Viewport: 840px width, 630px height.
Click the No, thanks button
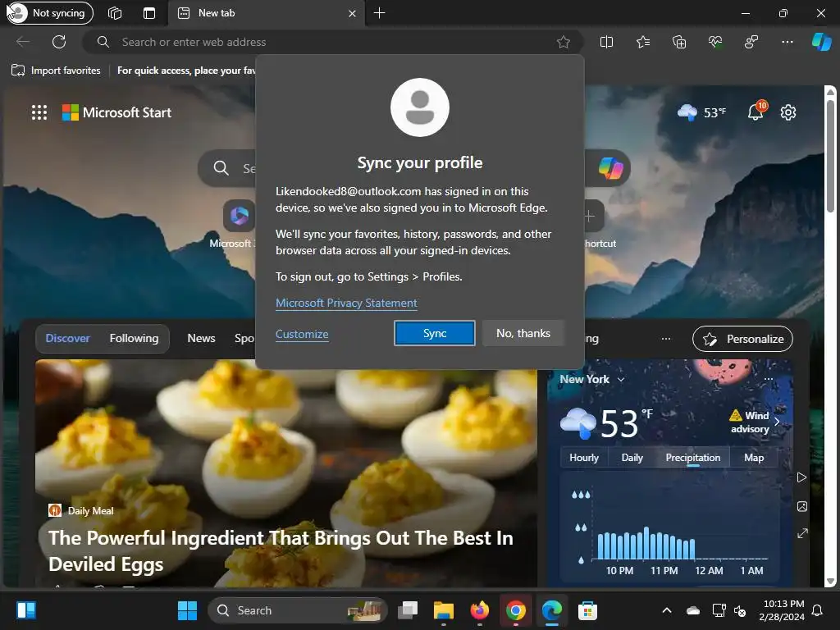click(x=523, y=333)
